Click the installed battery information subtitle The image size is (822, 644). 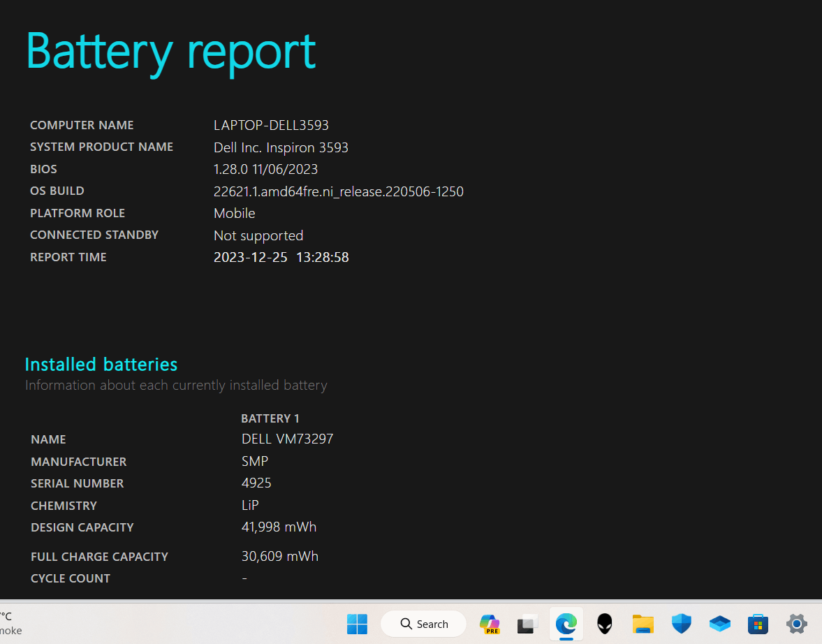coord(176,386)
